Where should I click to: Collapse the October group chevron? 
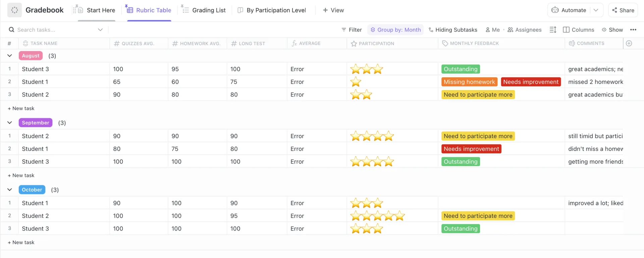pyautogui.click(x=10, y=190)
